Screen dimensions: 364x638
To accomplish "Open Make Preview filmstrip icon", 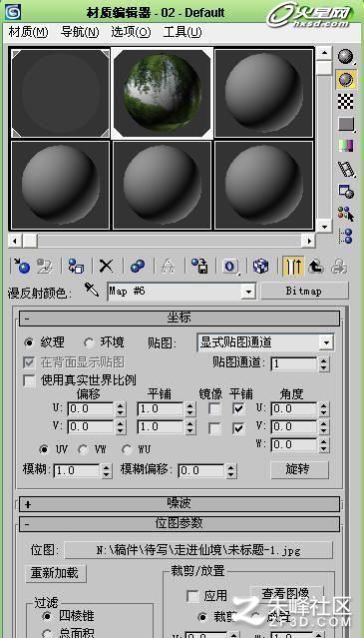I will (x=346, y=169).
